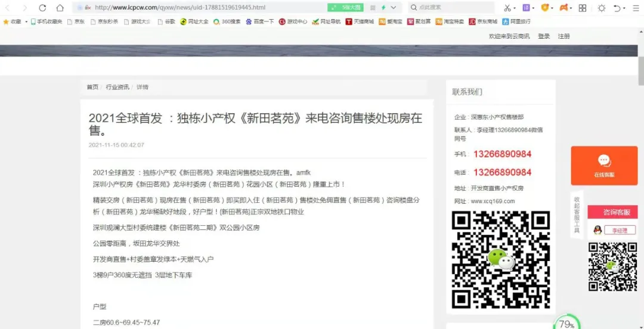The width and height of the screenshot is (644, 329).
Task: Click the 收藏 star favorites icon
Action: coord(7,21)
